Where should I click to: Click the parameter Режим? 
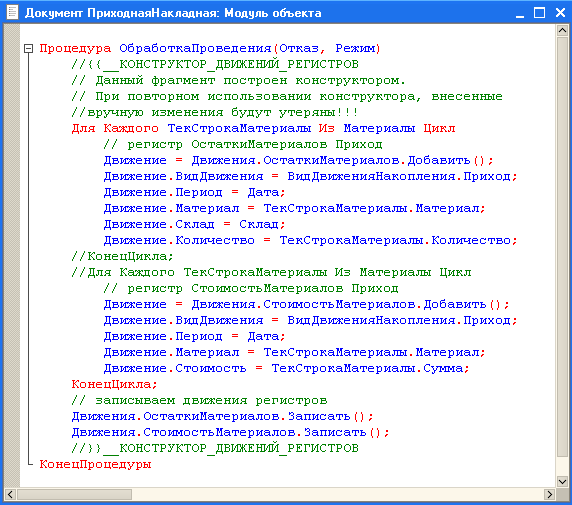click(356, 48)
